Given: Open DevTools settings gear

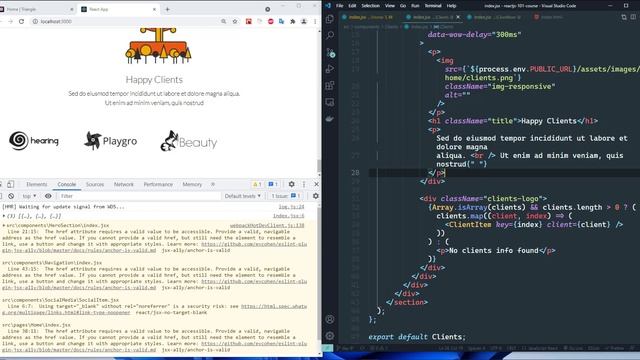Looking at the screenshot, I should (291, 184).
